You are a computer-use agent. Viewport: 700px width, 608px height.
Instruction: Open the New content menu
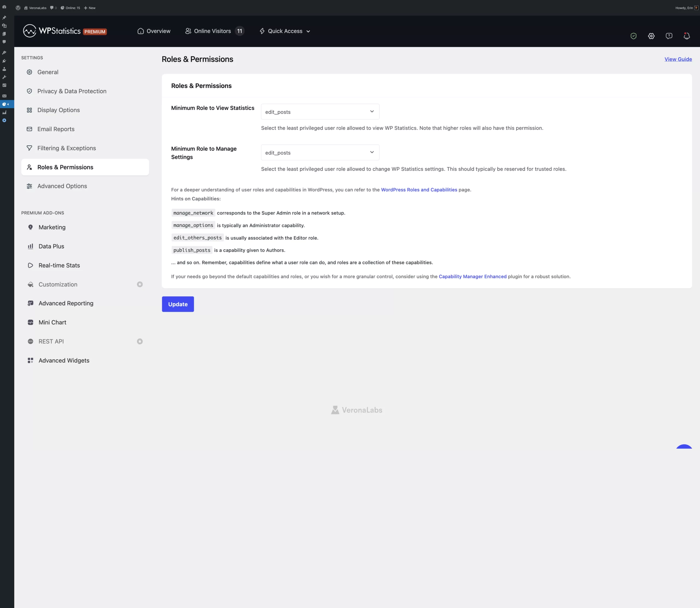(90, 8)
